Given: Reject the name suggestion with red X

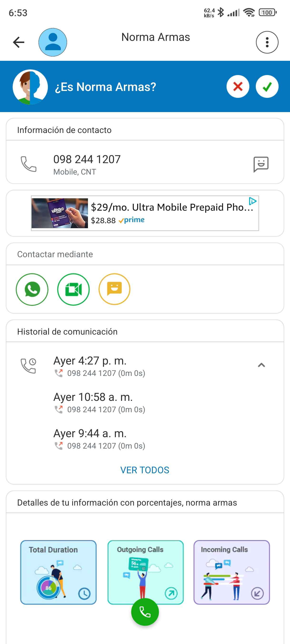Looking at the screenshot, I should [238, 86].
